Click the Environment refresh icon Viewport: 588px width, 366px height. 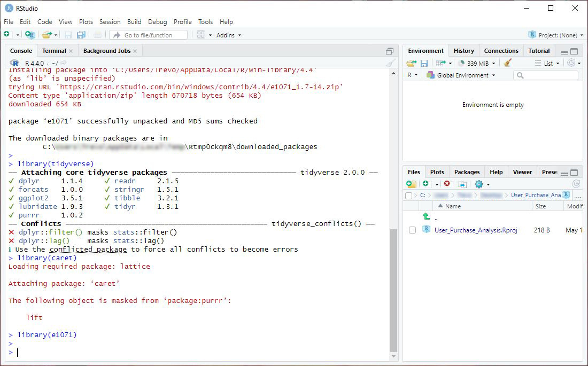(x=571, y=63)
